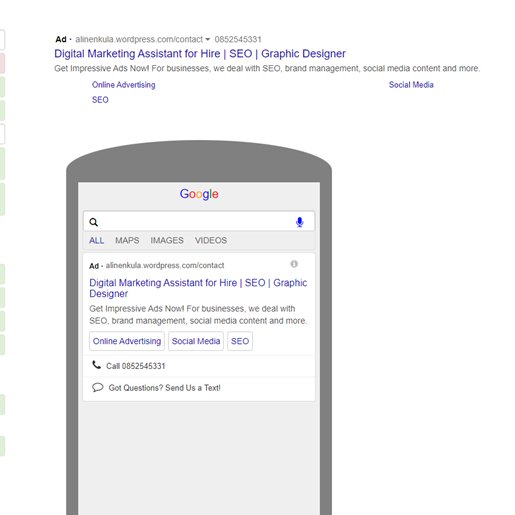Click the desktop ad phone number 0852545331

point(238,39)
